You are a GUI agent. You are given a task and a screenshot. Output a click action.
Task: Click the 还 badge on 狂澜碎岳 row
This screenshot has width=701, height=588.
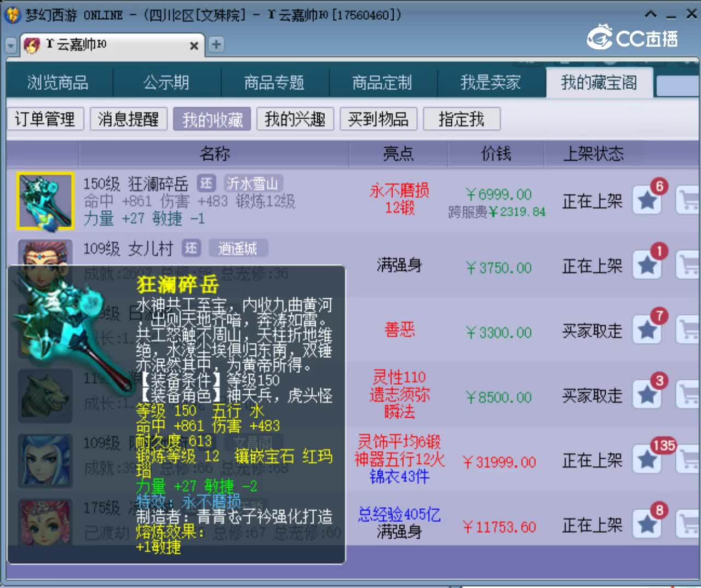206,183
